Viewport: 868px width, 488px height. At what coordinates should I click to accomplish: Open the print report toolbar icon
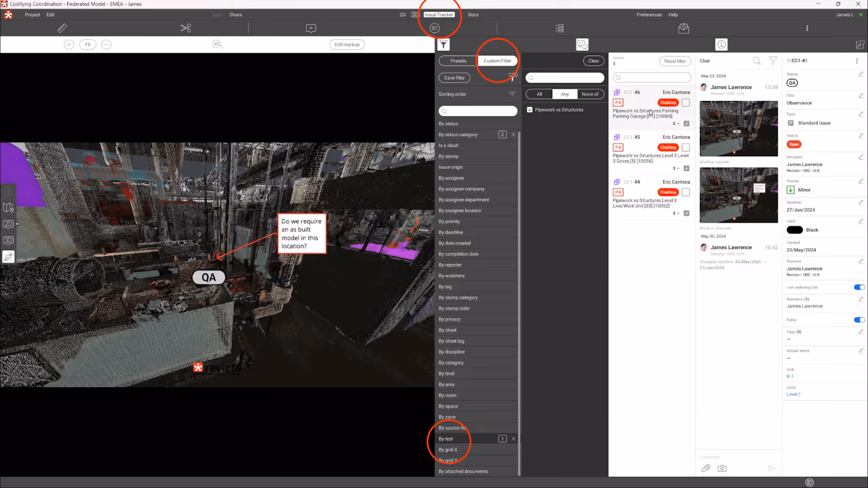(684, 28)
